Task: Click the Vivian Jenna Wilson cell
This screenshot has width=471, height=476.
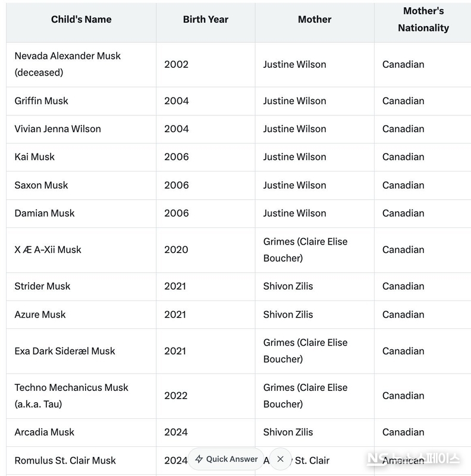Action: 58,129
